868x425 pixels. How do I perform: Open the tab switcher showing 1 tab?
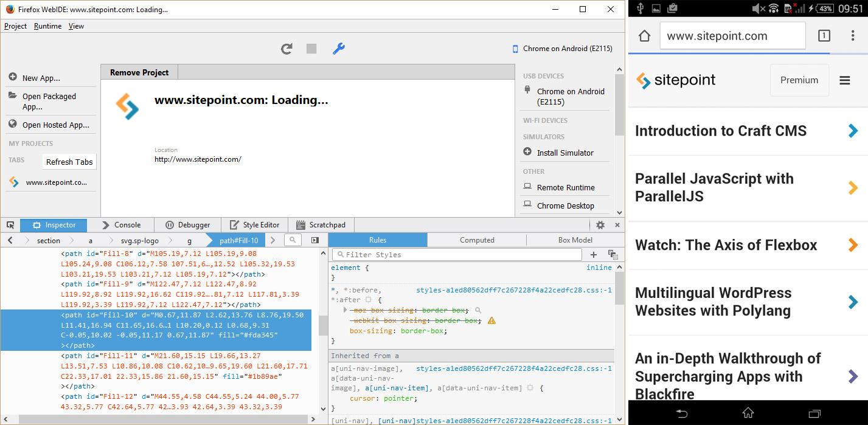pyautogui.click(x=824, y=36)
